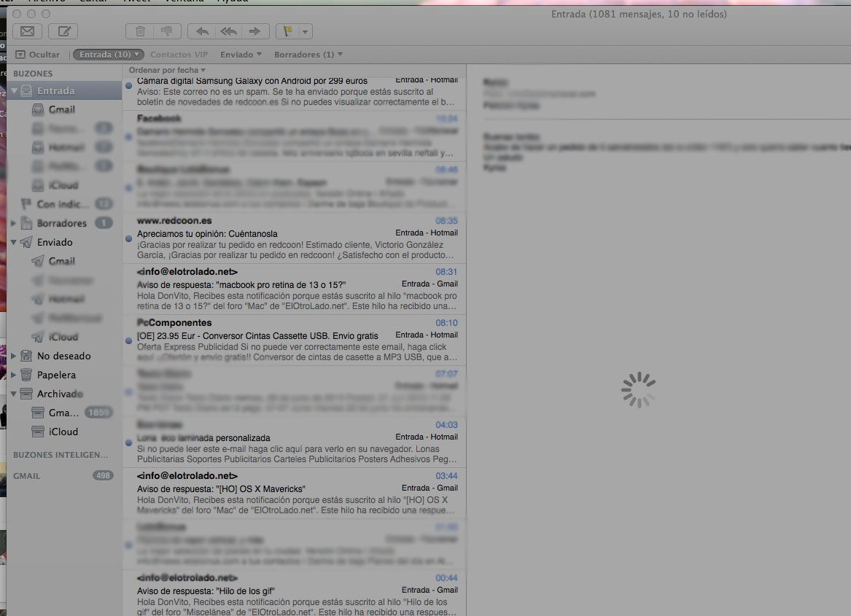Select the Borradores mailbox folder icon
Viewport: 851px width, 616px height.
[x=26, y=223]
